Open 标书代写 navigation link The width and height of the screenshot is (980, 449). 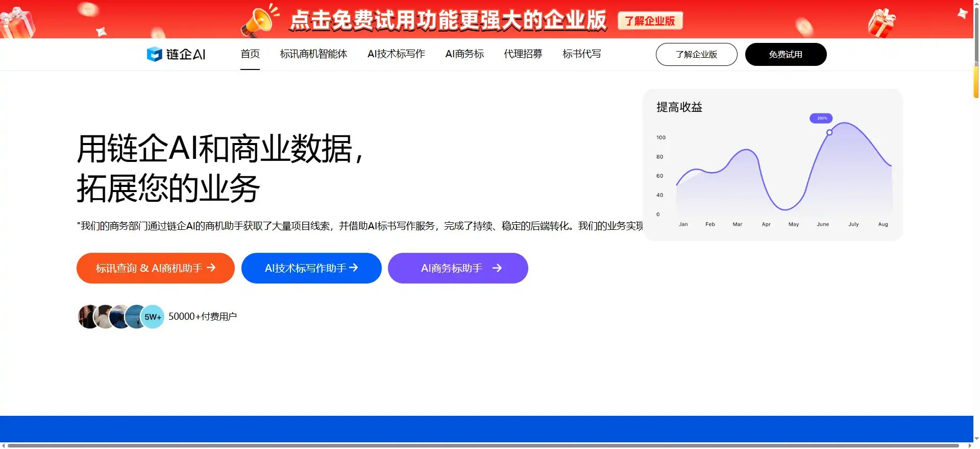(x=581, y=54)
